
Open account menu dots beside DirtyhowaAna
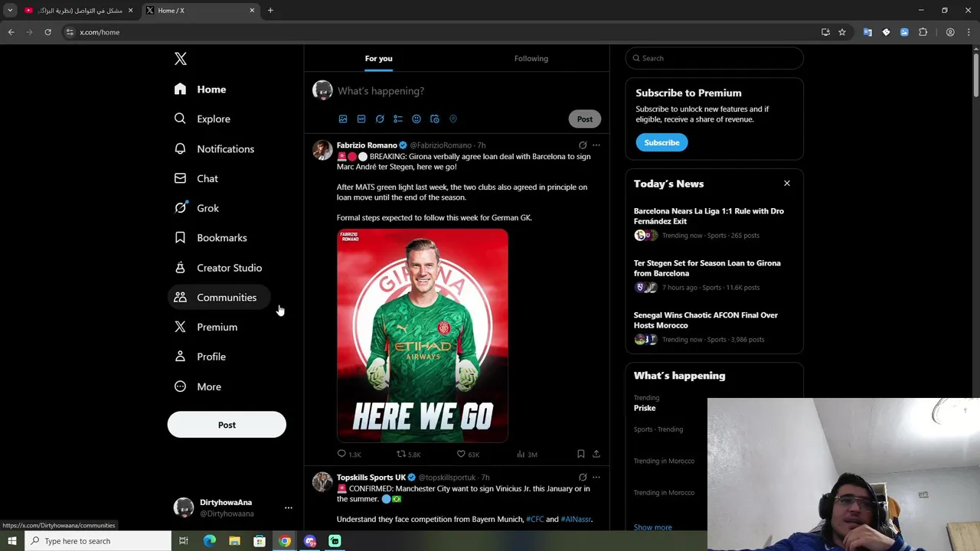tap(288, 507)
